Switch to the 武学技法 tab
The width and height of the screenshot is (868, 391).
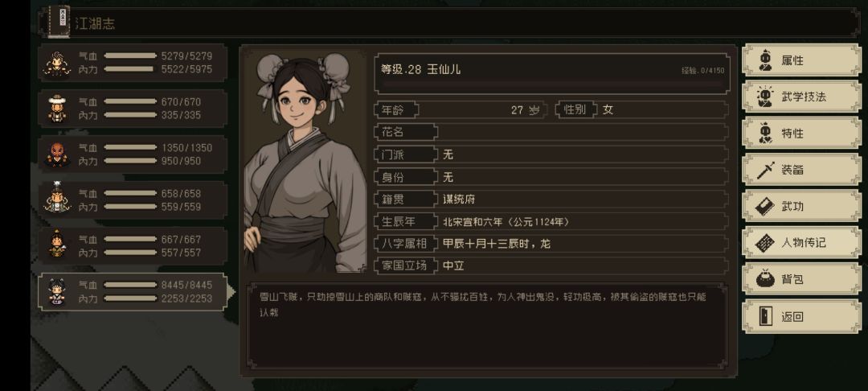pos(801,97)
